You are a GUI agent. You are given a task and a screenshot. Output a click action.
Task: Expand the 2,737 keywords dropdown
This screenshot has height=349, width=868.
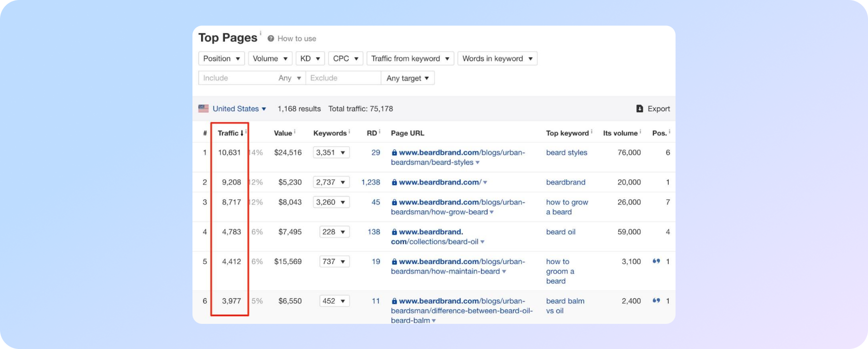(x=331, y=182)
